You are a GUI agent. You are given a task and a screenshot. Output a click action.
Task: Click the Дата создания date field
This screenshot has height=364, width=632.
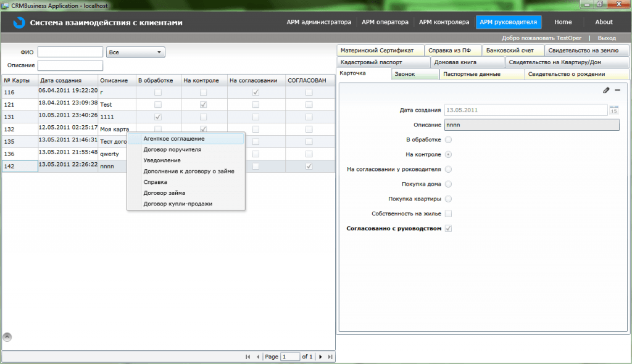[526, 110]
